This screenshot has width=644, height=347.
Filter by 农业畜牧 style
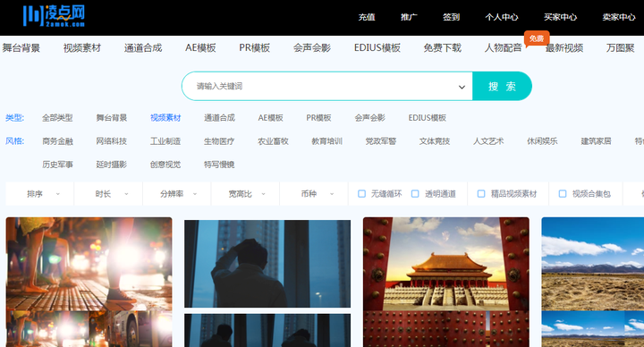coord(273,141)
